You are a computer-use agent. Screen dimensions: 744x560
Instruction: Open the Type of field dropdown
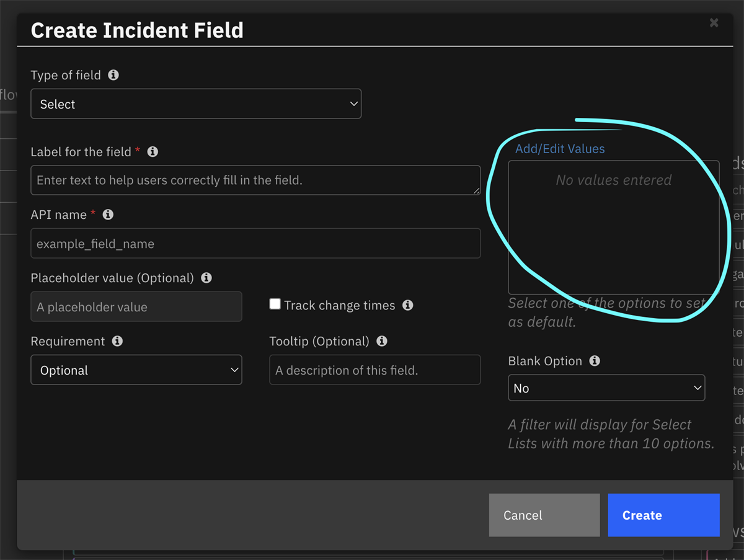point(196,104)
